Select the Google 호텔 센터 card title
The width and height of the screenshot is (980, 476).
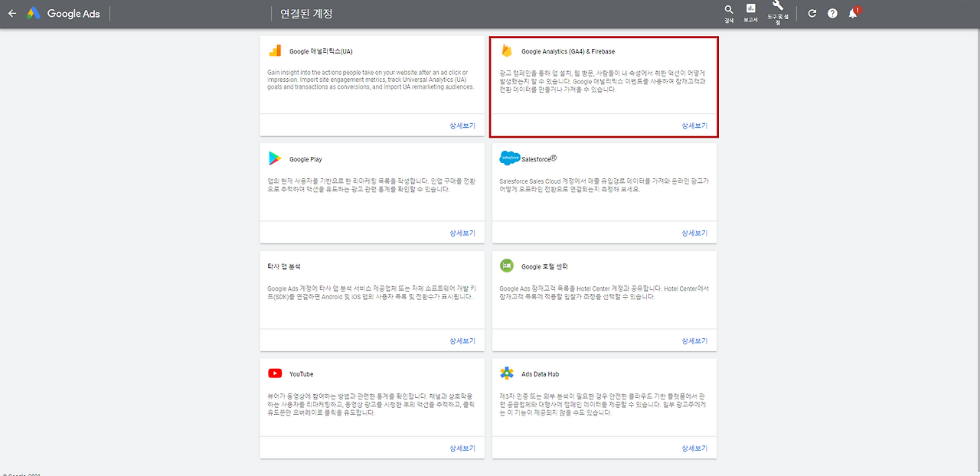[x=544, y=266]
